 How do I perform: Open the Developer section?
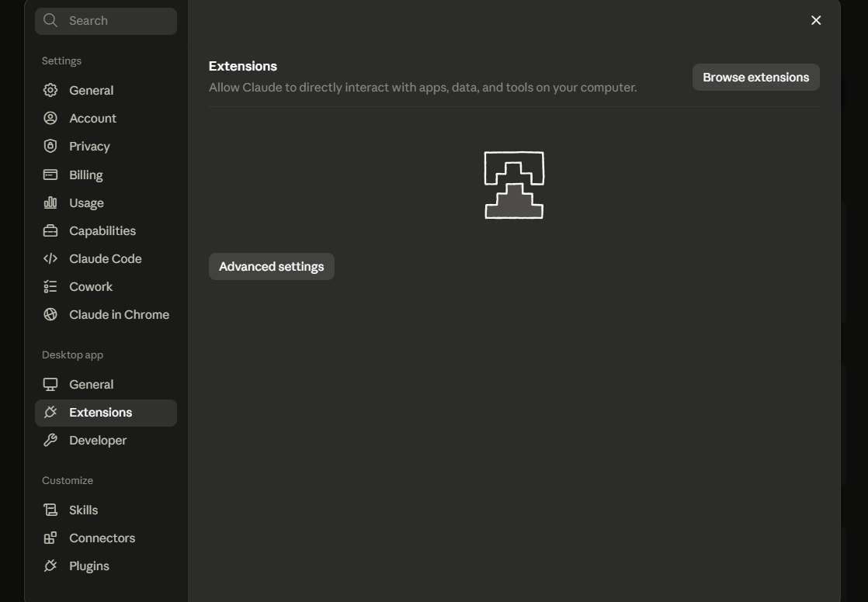pyautogui.click(x=106, y=441)
